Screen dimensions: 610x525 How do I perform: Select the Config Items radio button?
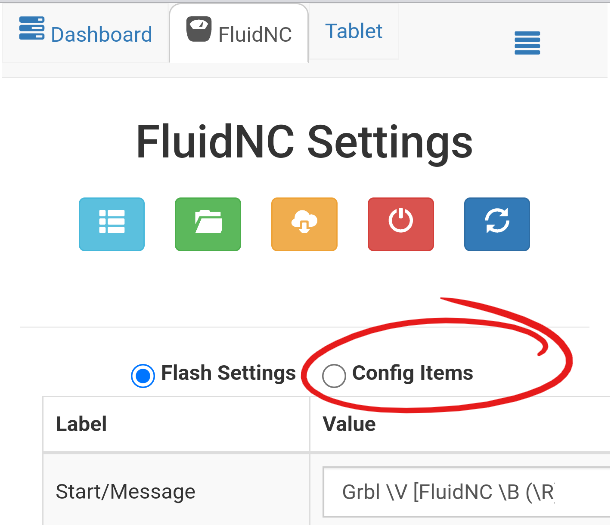coord(334,376)
